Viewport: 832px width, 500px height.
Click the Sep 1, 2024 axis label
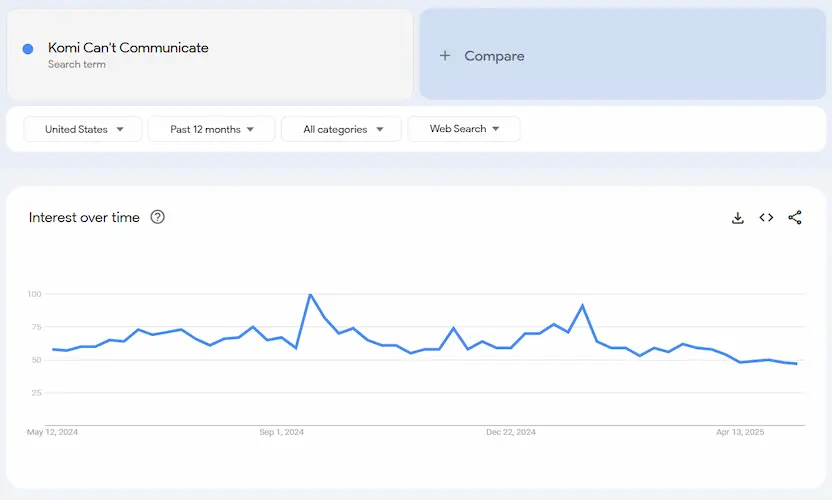[282, 432]
